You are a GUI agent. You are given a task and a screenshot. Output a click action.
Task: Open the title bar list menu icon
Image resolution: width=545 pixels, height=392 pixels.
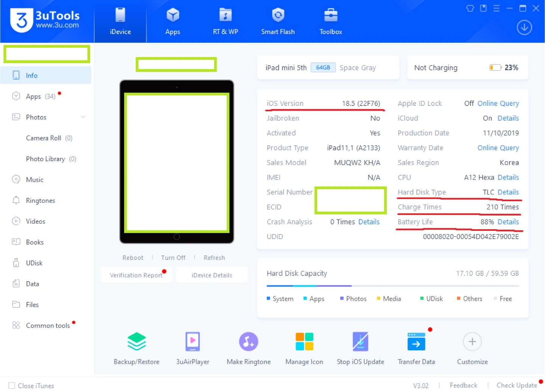click(x=497, y=8)
